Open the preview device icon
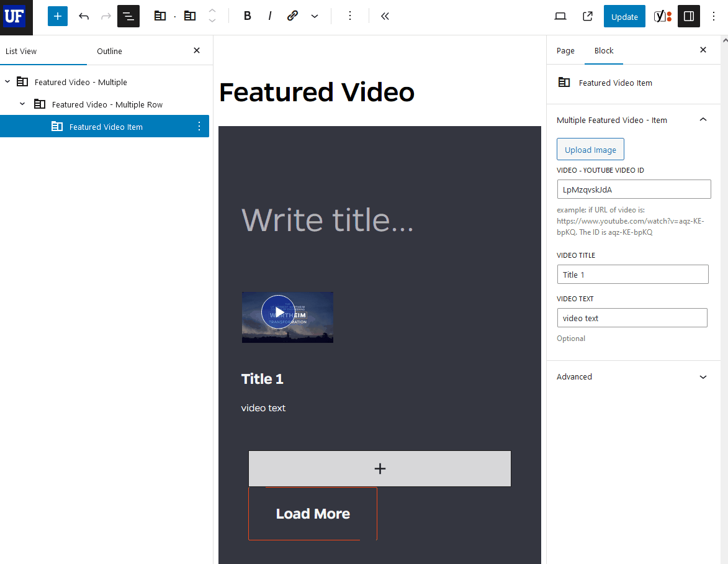The image size is (728, 564). 560,16
